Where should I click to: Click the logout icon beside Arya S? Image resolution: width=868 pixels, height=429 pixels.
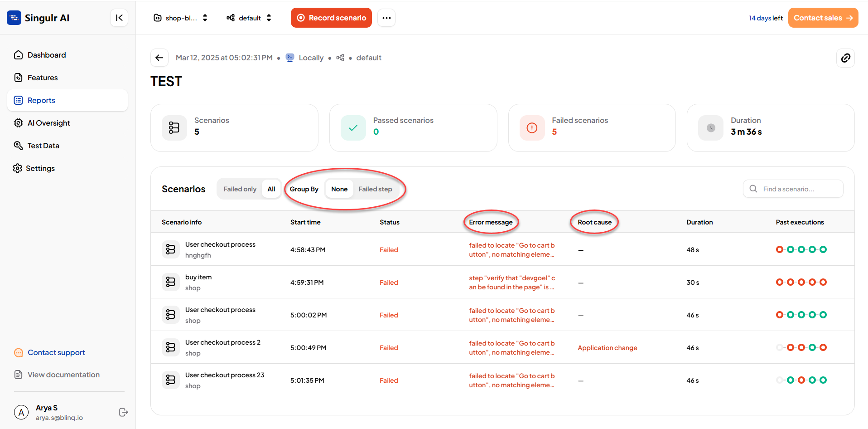click(x=123, y=412)
